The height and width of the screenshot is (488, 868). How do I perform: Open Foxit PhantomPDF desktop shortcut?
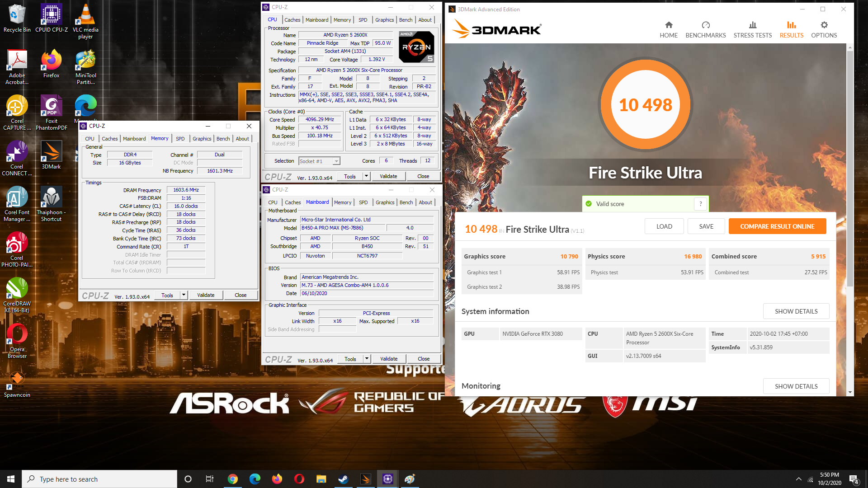pyautogui.click(x=52, y=113)
